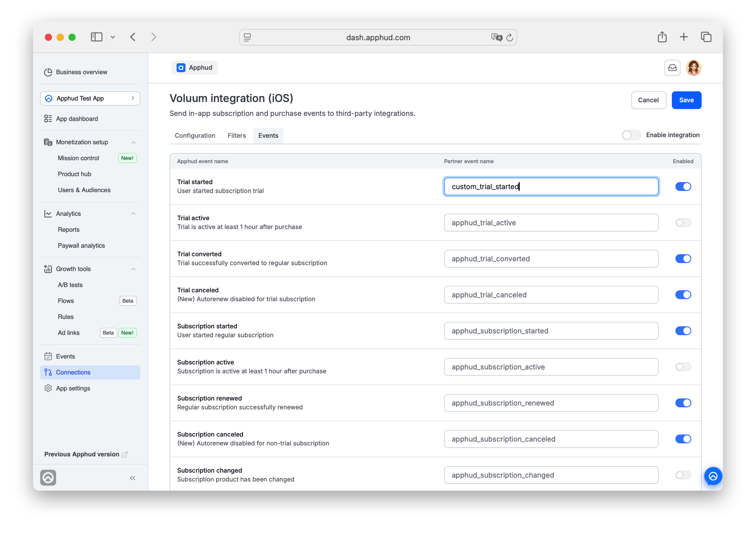The image size is (756, 535).
Task: Go back with Safari back arrow
Action: point(133,37)
